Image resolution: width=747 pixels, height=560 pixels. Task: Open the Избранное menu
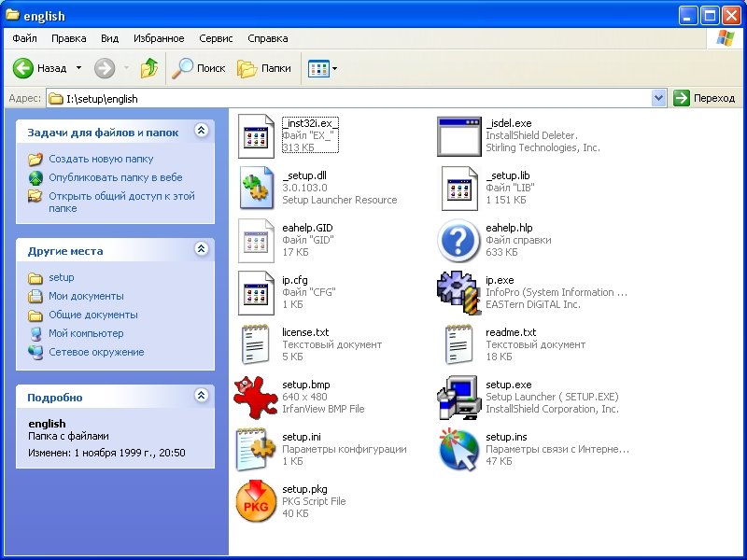[159, 38]
